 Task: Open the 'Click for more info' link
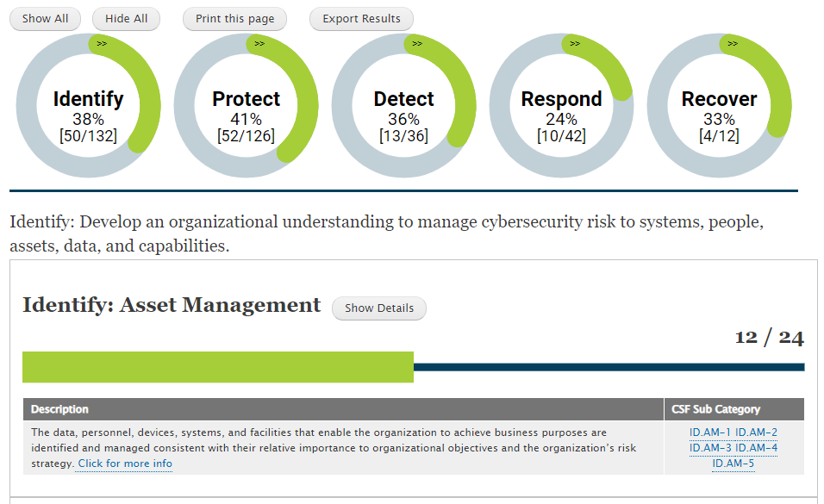[124, 464]
